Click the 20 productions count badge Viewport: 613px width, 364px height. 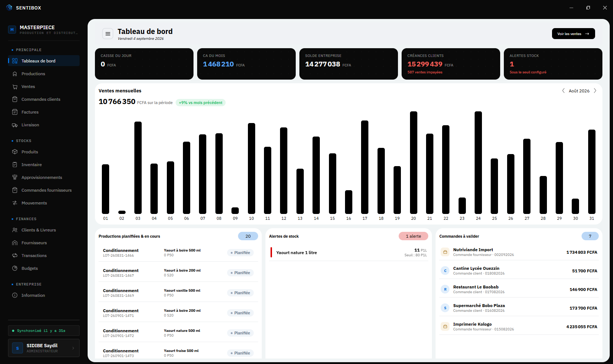[x=248, y=236]
